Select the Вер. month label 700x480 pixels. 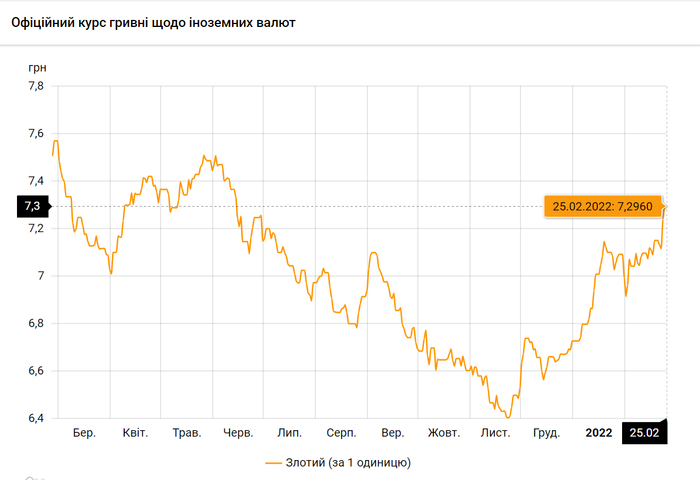393,433
